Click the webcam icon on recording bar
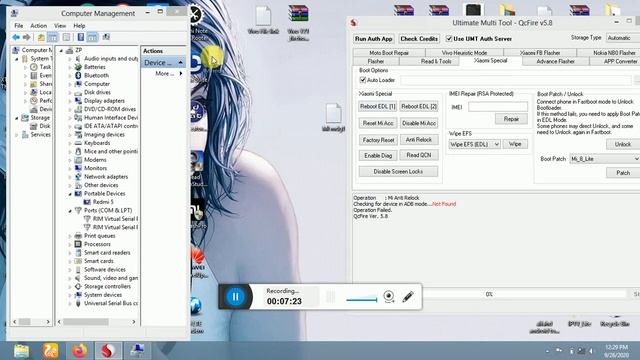 tap(389, 296)
